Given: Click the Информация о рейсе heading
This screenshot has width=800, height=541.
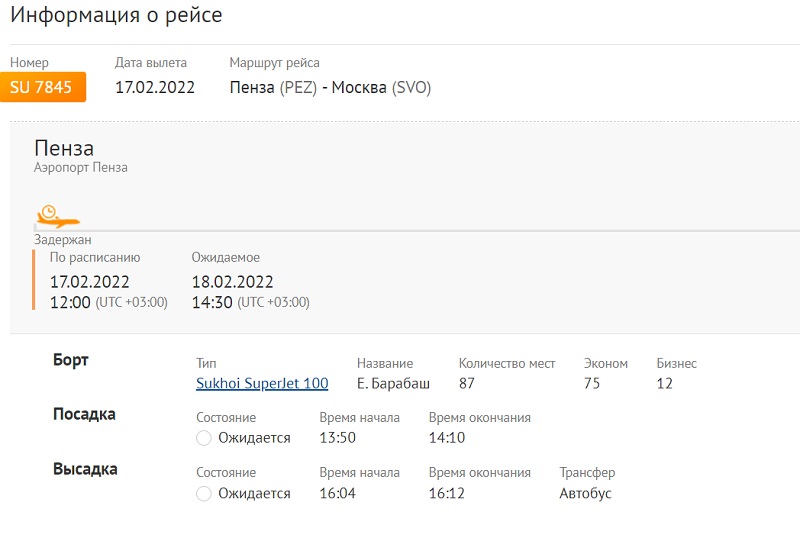Looking at the screenshot, I should (x=116, y=15).
